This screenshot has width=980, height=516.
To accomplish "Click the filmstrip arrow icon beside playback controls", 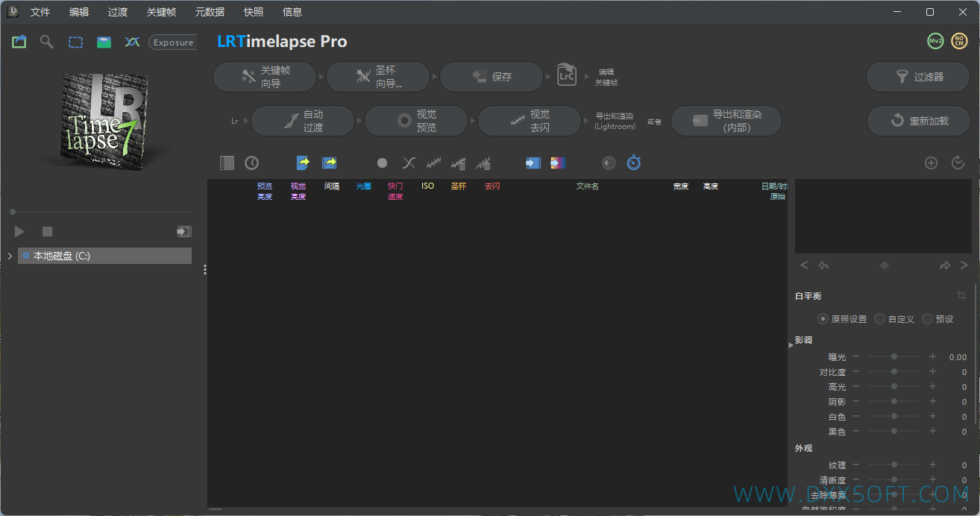I will pyautogui.click(x=183, y=232).
